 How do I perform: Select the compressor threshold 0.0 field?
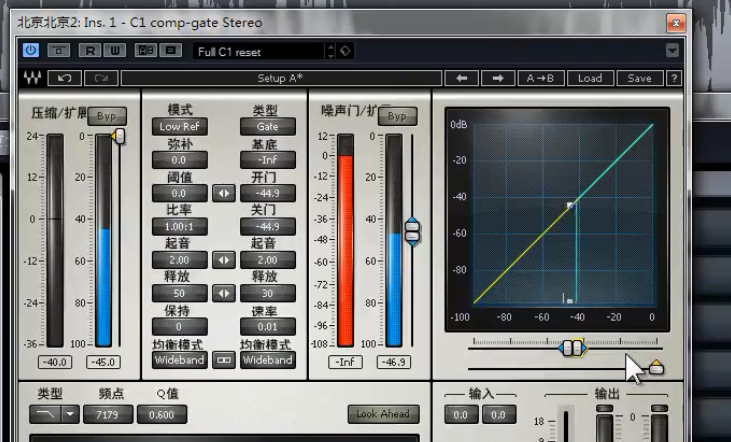[x=179, y=193]
